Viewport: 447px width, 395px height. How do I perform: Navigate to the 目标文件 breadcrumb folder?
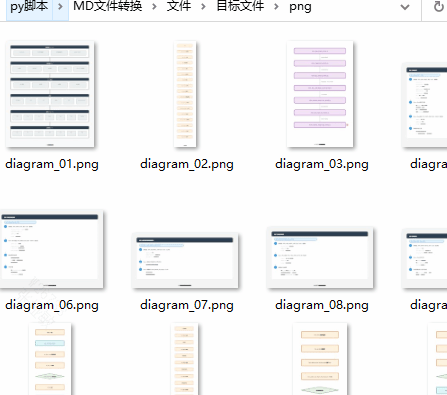[240, 6]
